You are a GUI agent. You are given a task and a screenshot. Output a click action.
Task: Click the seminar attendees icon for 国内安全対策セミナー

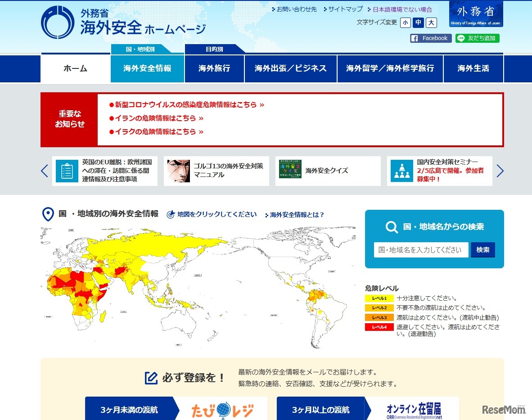point(402,171)
